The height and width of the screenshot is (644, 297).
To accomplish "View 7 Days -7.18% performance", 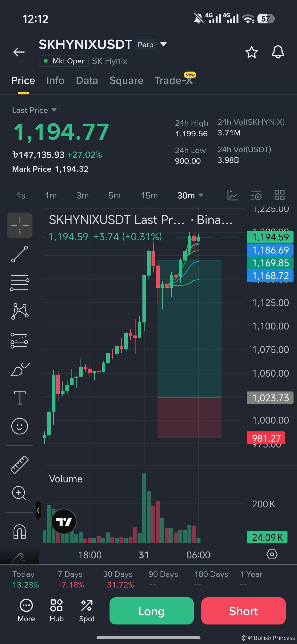I will [71, 579].
